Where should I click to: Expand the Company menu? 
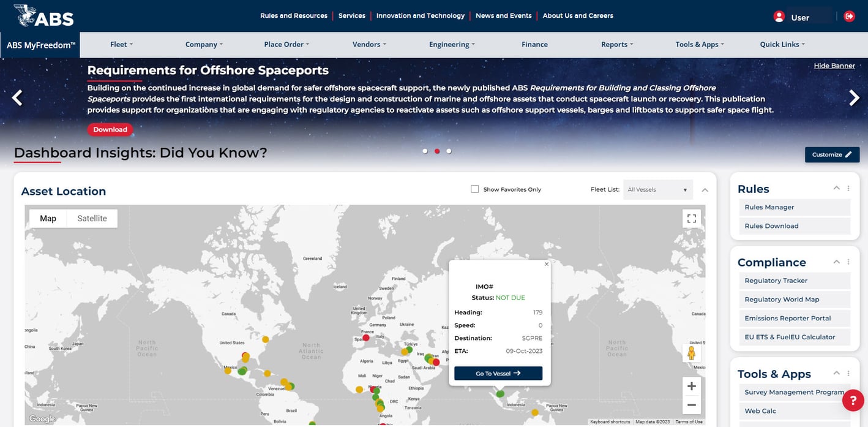tap(204, 44)
